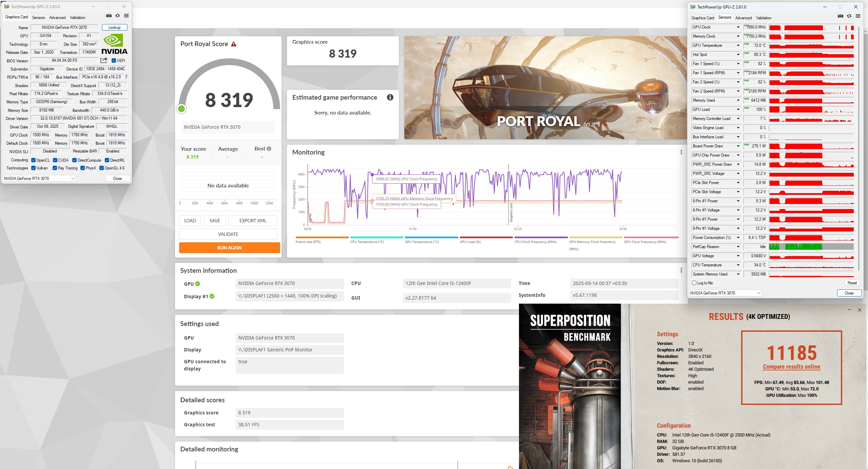Open Validation tab in right GPU-Z window
This screenshot has width=868, height=469.
coord(764,18)
